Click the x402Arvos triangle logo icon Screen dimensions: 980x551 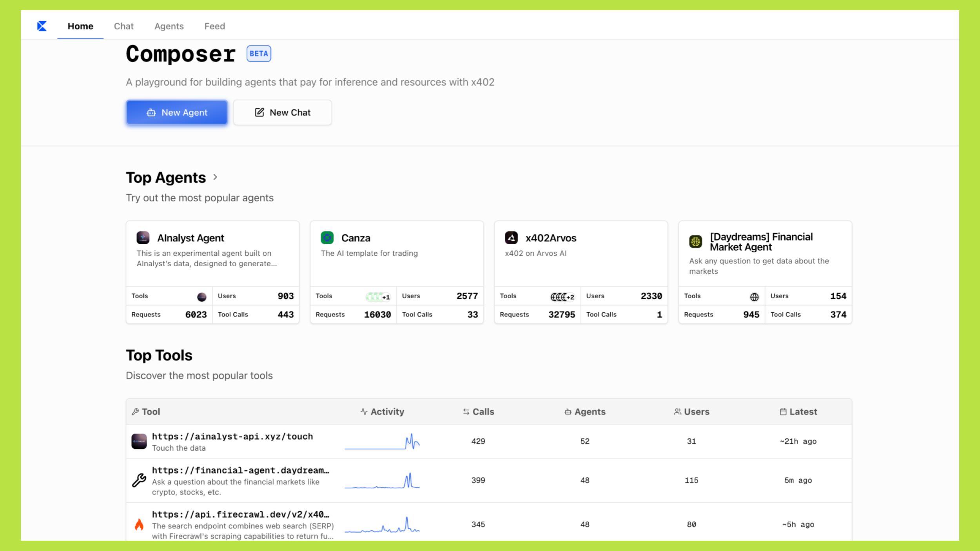(511, 237)
